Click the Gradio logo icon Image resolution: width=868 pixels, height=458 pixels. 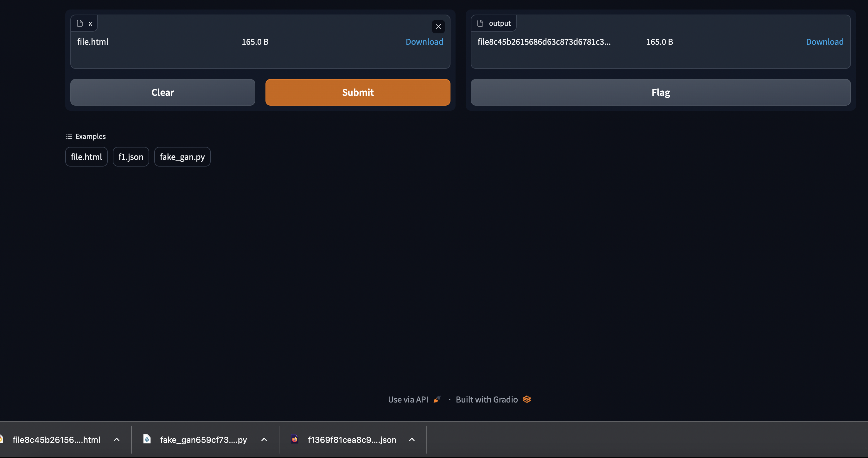pyautogui.click(x=527, y=399)
